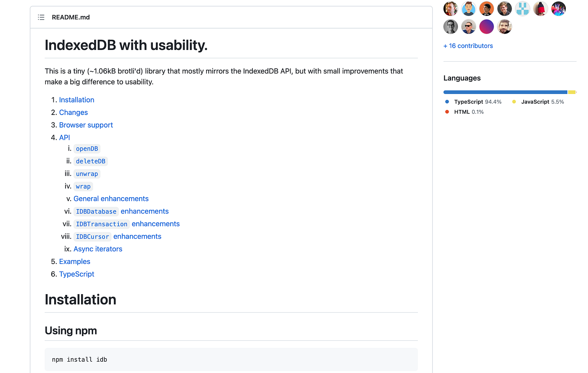
Task: Click the first contributor avatar
Action: pos(451,8)
